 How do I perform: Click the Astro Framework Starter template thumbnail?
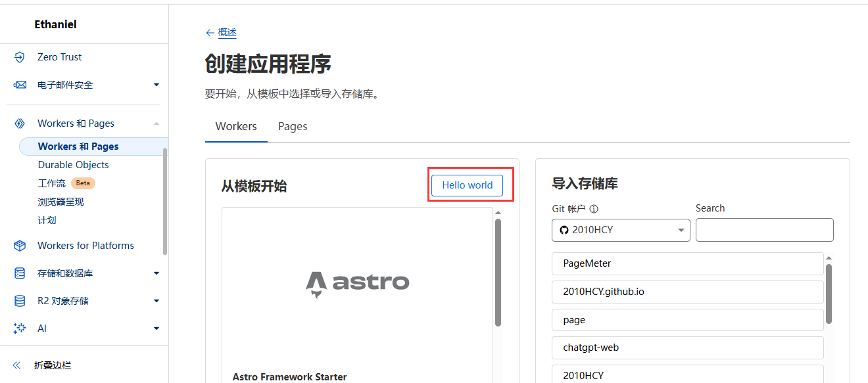357,282
